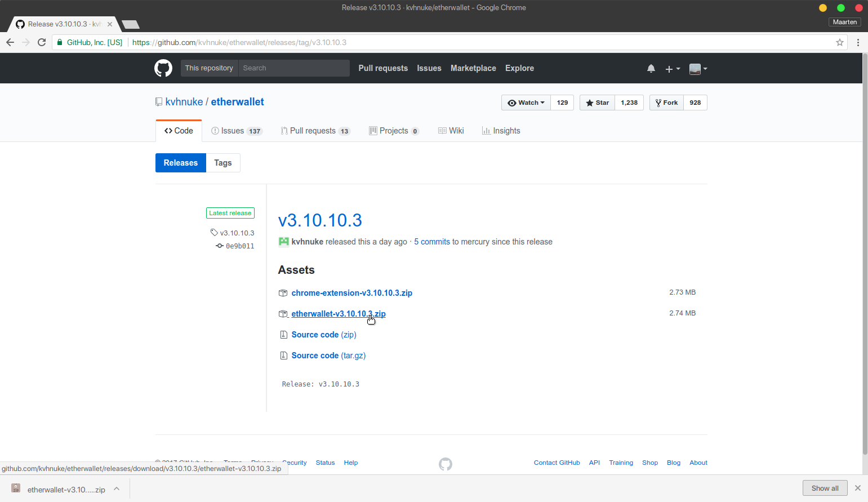Open the notifications bell icon

pyautogui.click(x=651, y=69)
